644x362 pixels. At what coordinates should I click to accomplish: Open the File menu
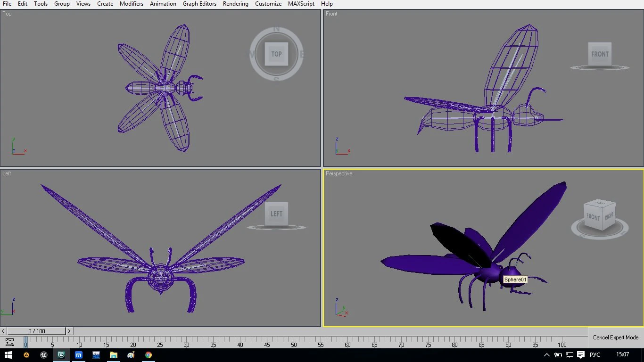tap(7, 4)
